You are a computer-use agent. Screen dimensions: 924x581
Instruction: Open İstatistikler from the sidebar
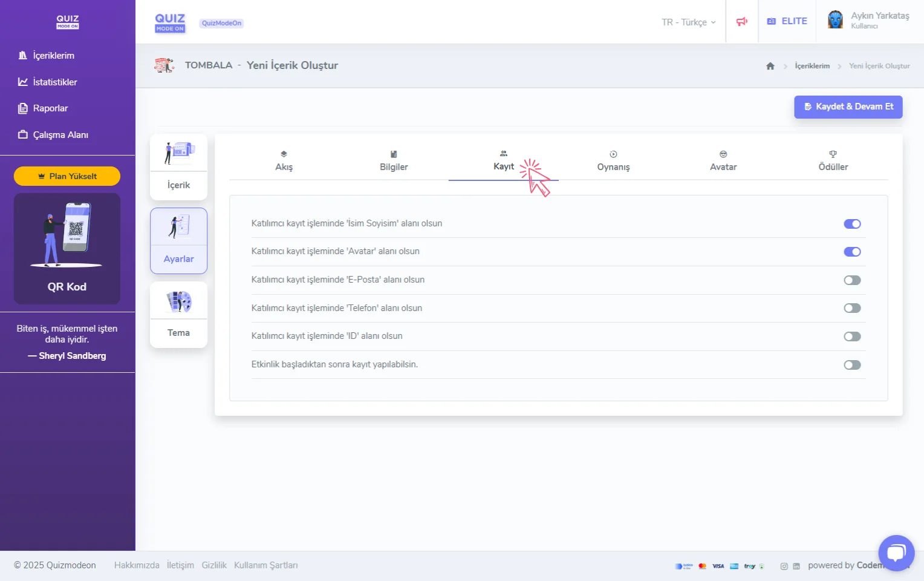(54, 82)
